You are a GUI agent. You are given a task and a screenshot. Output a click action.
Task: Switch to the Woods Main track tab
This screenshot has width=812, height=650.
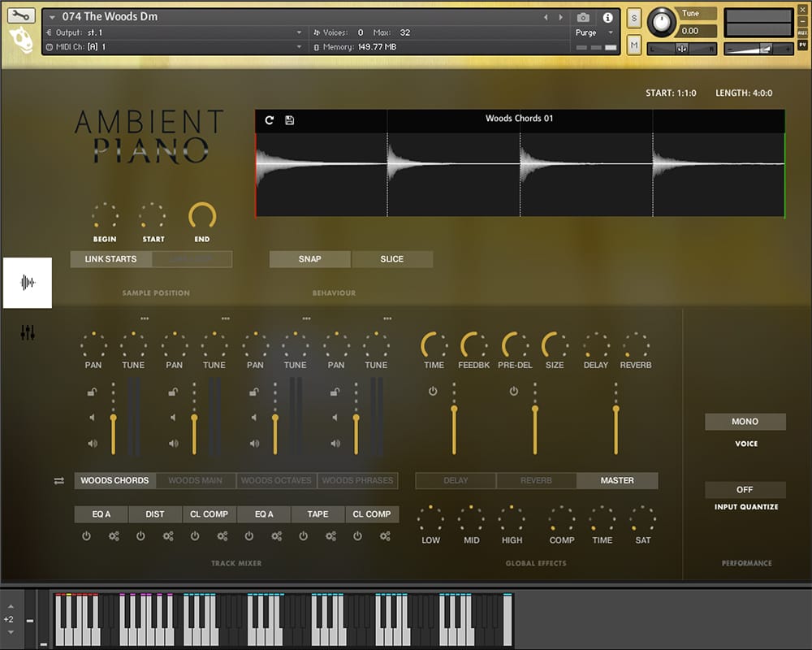point(196,481)
